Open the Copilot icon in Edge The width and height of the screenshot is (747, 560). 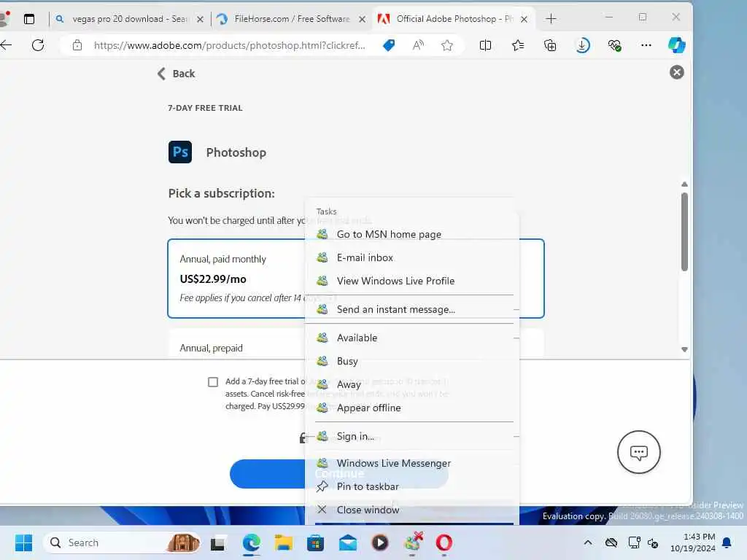(676, 45)
